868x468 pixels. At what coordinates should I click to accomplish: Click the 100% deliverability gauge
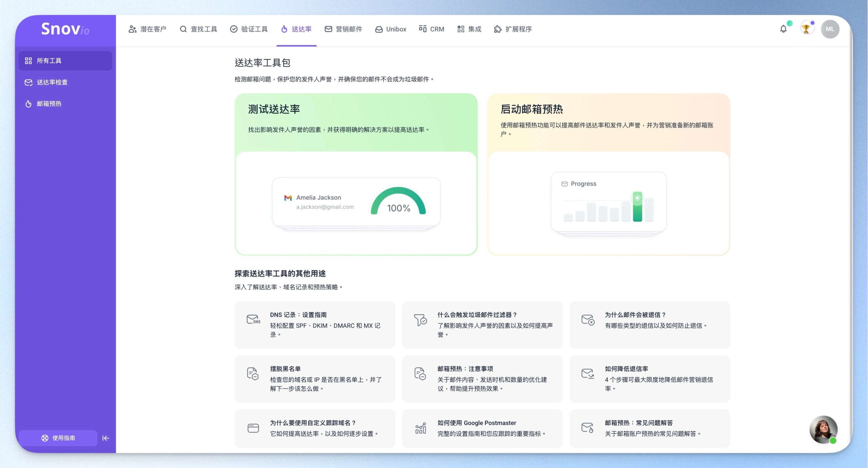point(398,201)
